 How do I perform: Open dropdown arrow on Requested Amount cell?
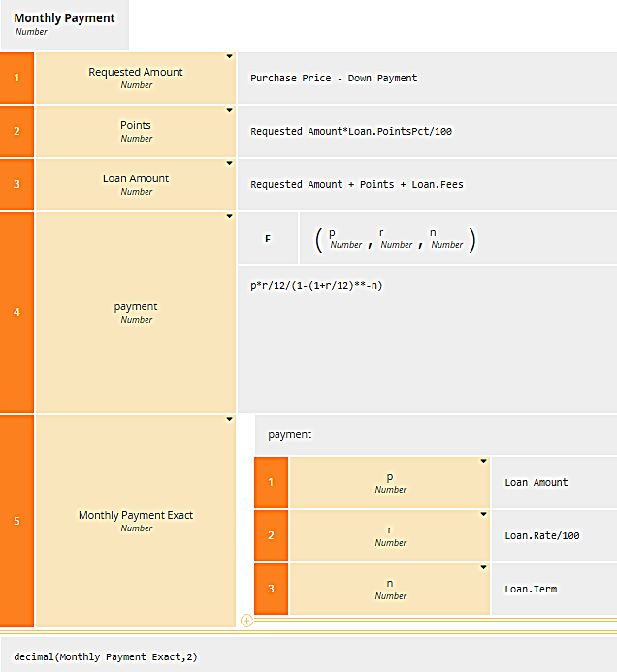coord(229,57)
